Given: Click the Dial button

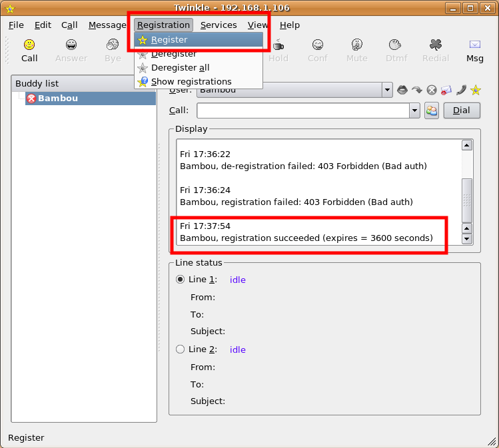Looking at the screenshot, I should (x=462, y=111).
